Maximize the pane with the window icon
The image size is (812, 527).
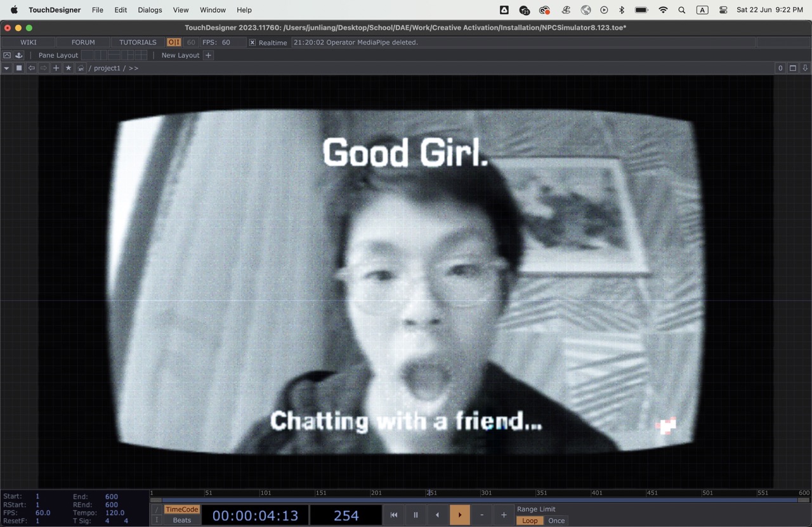tap(793, 68)
